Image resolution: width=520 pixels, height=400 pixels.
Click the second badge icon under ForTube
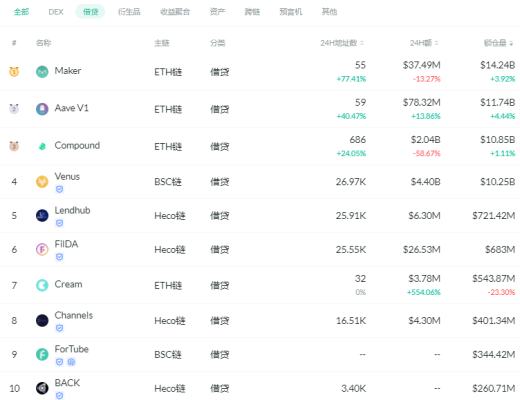(71, 362)
